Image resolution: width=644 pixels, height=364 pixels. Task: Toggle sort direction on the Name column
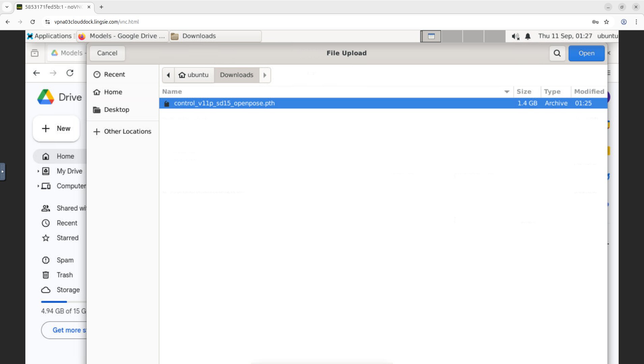click(507, 91)
